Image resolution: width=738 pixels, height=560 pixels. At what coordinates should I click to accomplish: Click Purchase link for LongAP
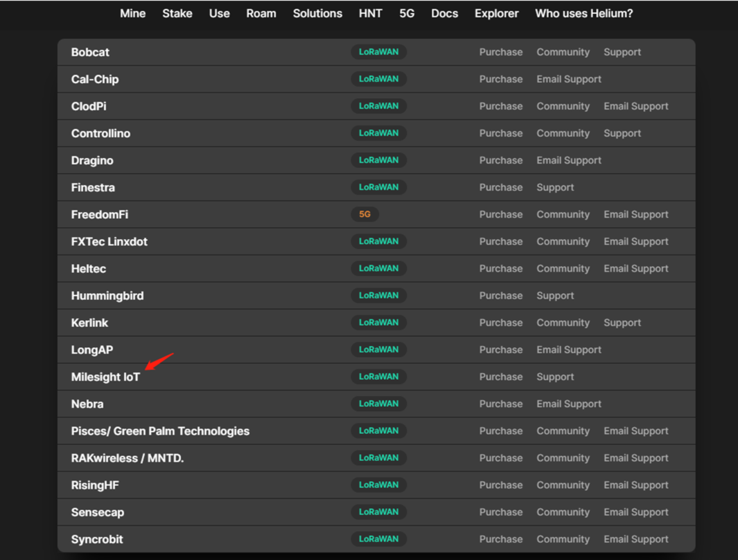(x=501, y=349)
